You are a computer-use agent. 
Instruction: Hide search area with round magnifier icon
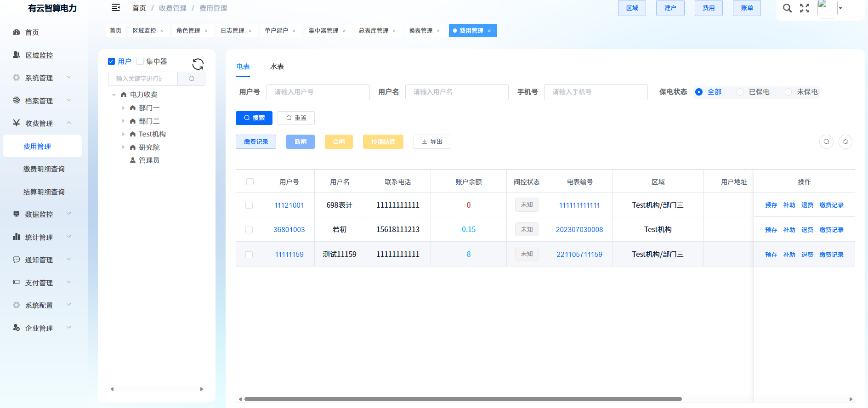pyautogui.click(x=826, y=142)
